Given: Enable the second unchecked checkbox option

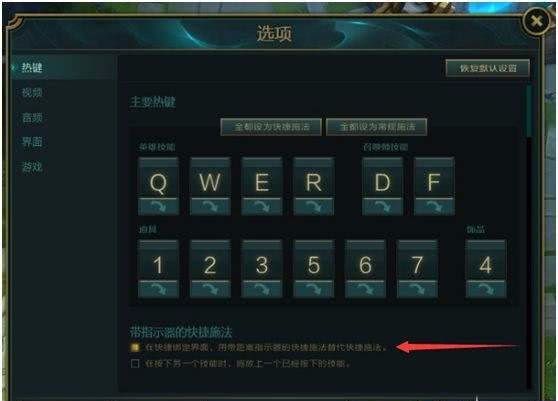Looking at the screenshot, I should point(135,364).
